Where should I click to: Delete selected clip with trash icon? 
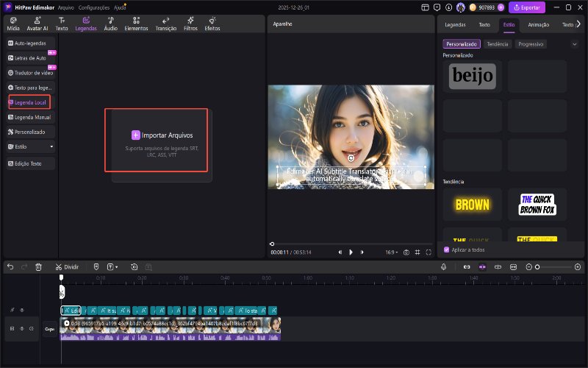(38, 266)
